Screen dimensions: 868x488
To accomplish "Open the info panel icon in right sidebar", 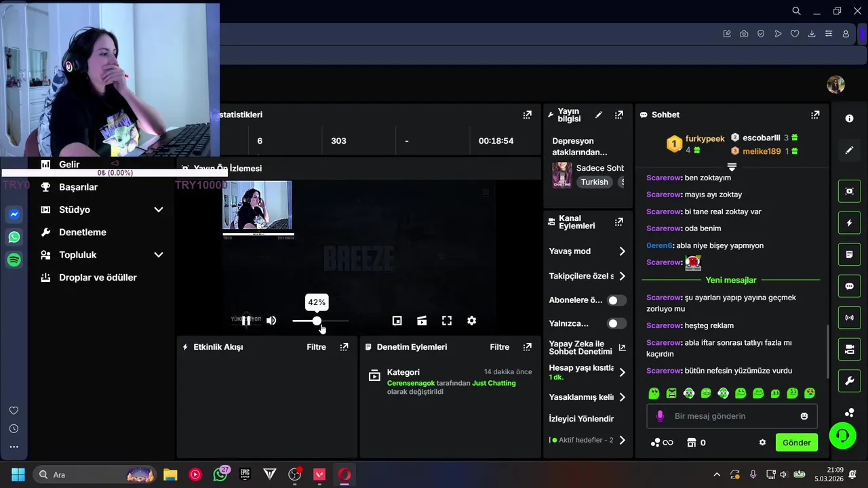I will pos(849,119).
